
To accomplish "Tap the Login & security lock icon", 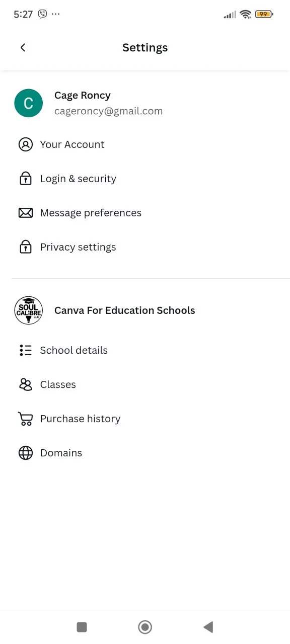I will tap(26, 179).
